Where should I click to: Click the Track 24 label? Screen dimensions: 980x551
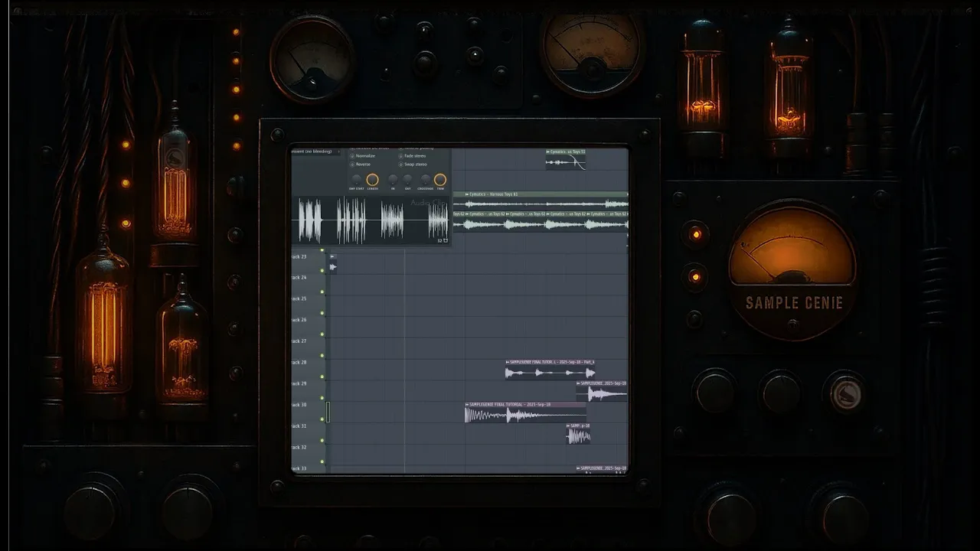[x=299, y=277]
